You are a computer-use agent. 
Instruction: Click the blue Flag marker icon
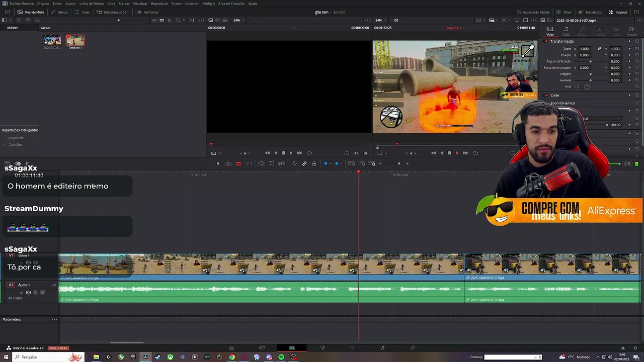click(x=326, y=163)
